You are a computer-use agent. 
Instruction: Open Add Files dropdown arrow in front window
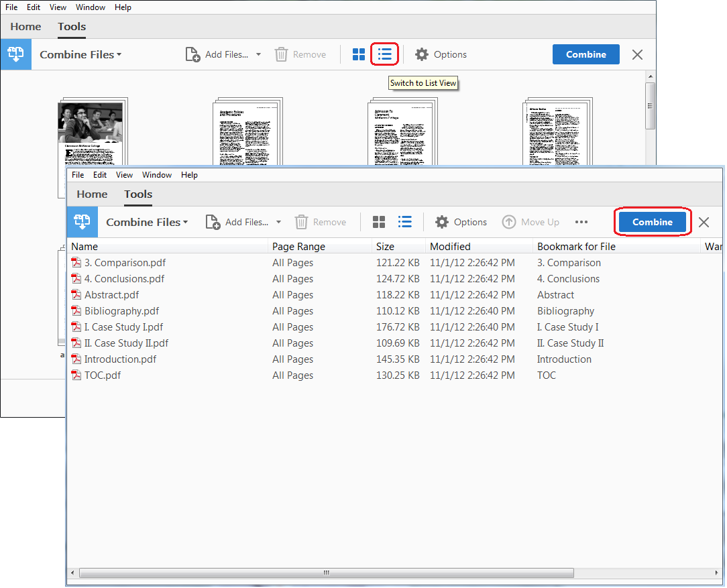[278, 223]
